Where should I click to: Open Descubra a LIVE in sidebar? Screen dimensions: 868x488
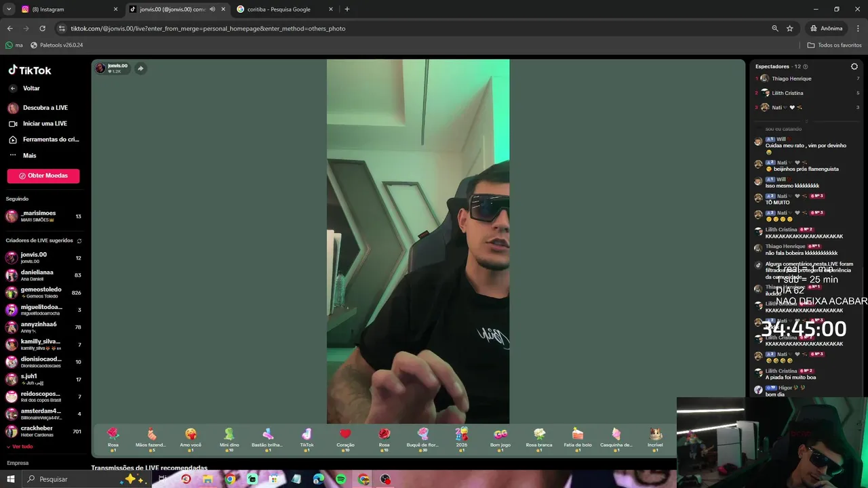pos(38,108)
